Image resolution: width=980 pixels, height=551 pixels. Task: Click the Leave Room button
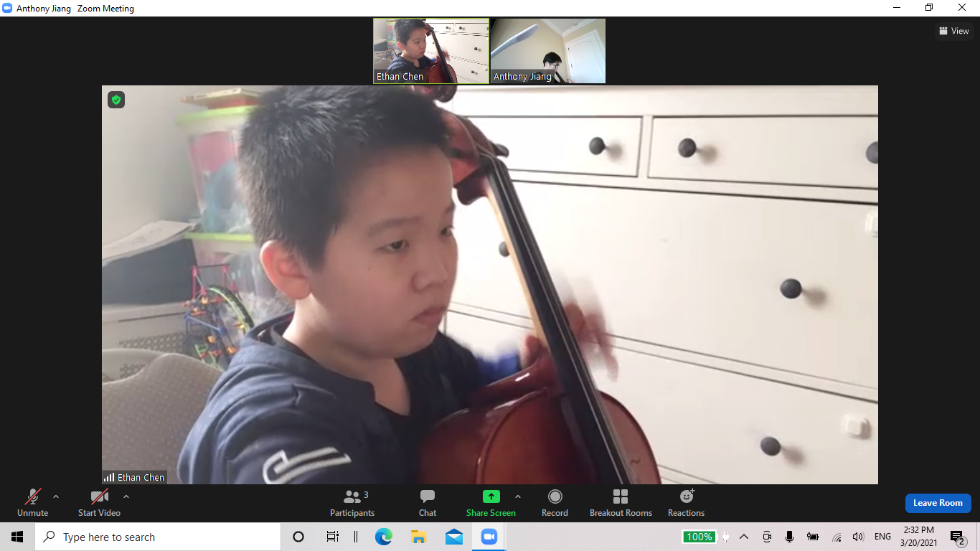(938, 503)
